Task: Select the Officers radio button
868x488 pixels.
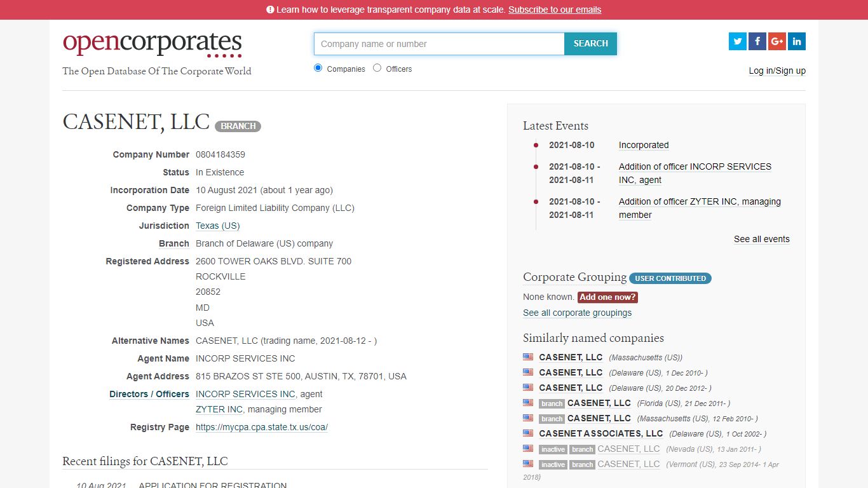Action: pos(377,68)
